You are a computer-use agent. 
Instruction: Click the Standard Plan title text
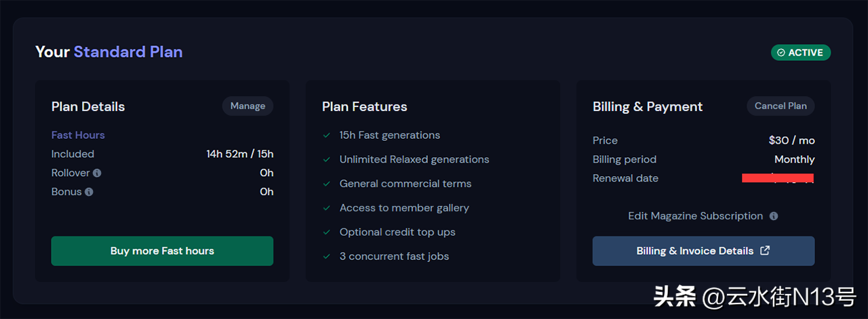click(128, 52)
